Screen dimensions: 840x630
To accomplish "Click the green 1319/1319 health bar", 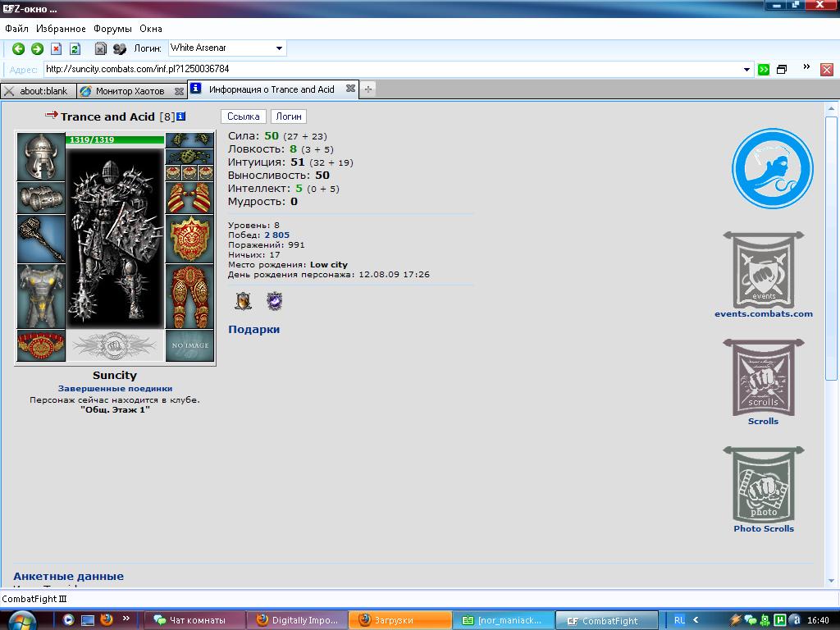I will coord(115,139).
